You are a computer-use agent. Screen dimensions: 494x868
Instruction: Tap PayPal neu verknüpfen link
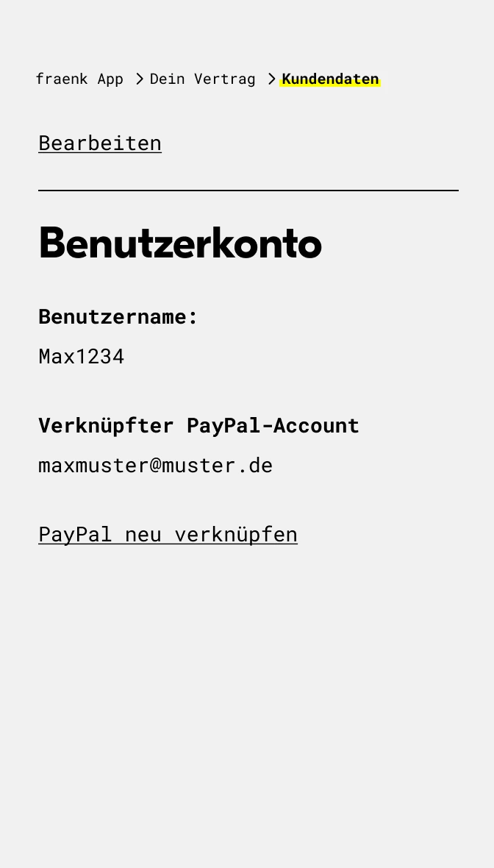pyautogui.click(x=168, y=535)
